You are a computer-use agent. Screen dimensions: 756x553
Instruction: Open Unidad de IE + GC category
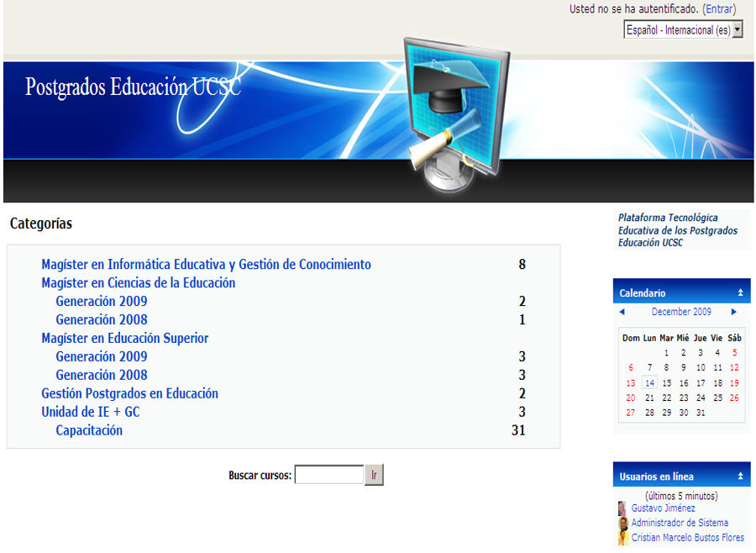coord(91,412)
